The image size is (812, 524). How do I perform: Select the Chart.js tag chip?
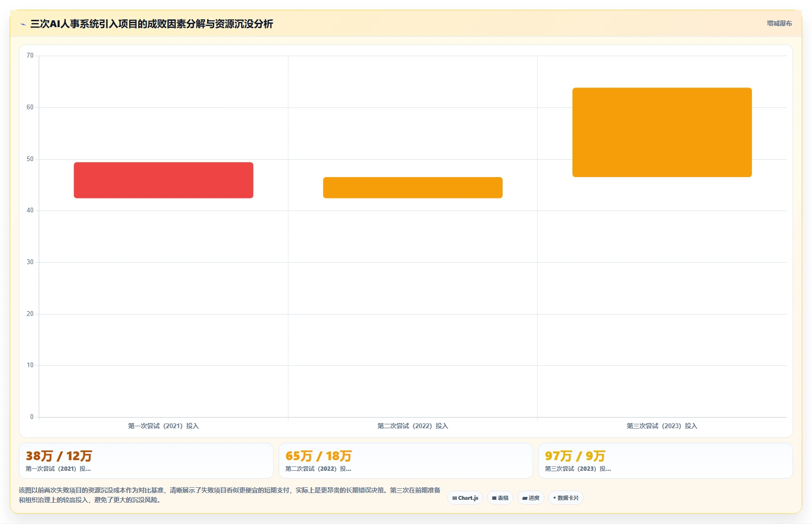point(465,498)
